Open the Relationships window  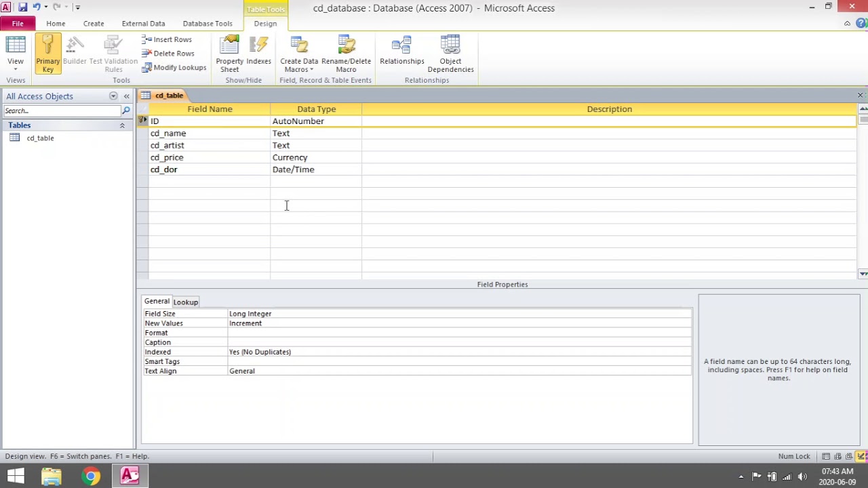tap(402, 51)
